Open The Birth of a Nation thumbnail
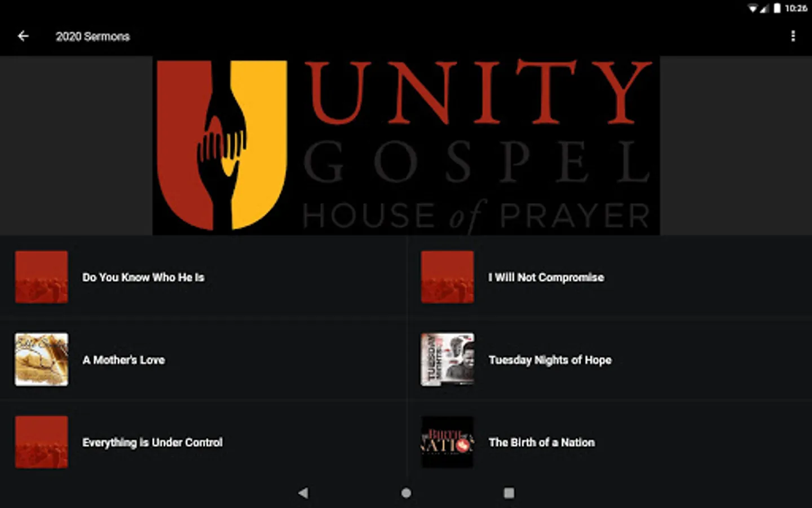Screen dimensions: 812x508 [448, 442]
